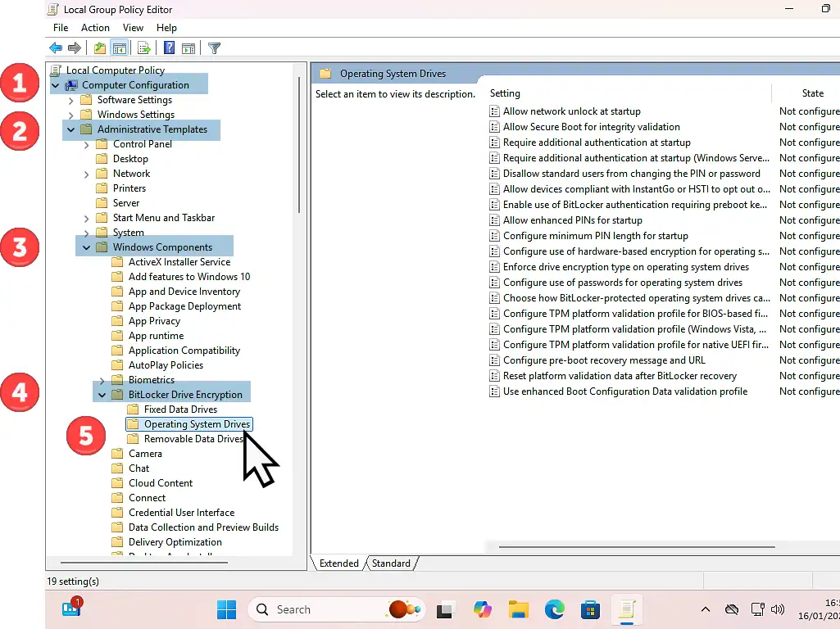Click the Back navigation arrow on the toolbar
This screenshot has height=629, width=840.
point(55,48)
